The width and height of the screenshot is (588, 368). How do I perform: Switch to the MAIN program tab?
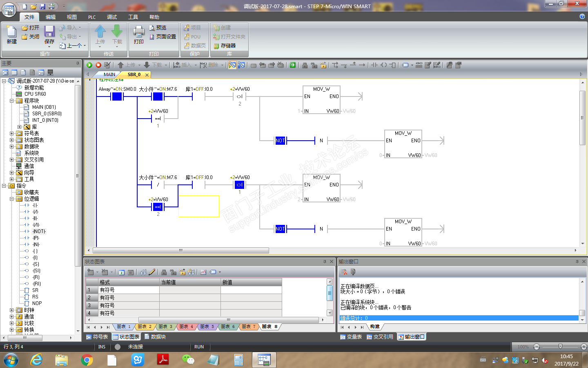tap(109, 74)
